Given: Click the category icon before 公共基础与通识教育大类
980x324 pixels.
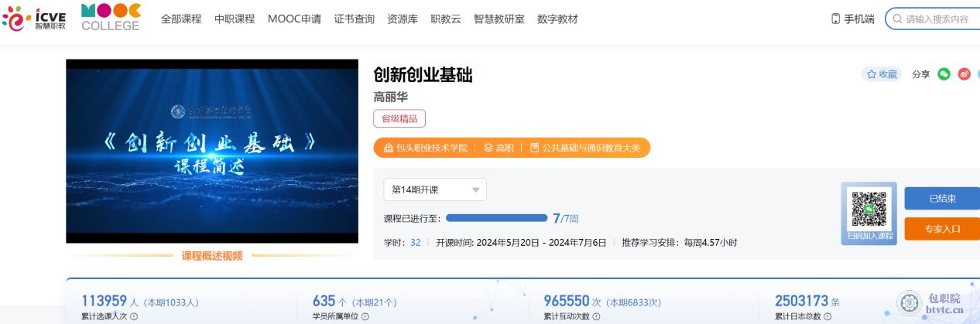Looking at the screenshot, I should click(535, 148).
